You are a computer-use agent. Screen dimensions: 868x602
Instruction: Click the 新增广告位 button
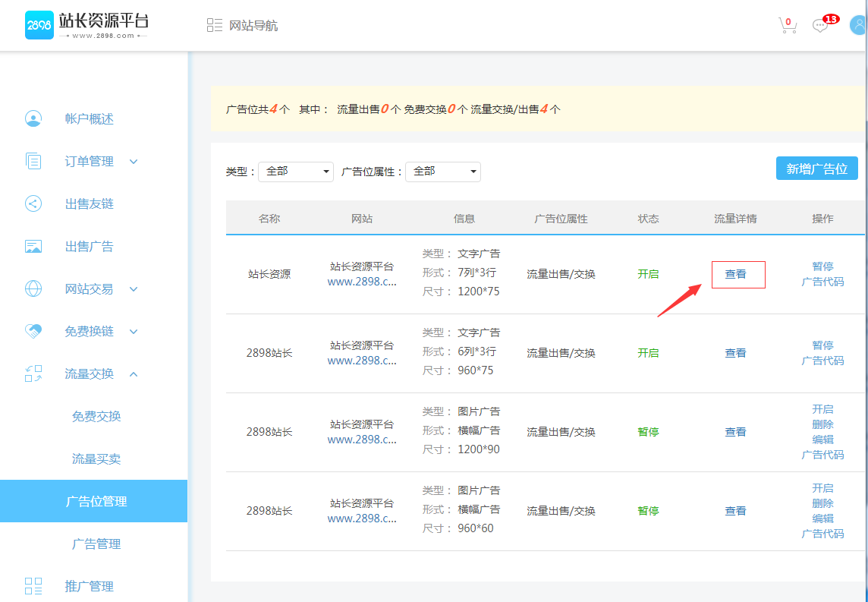coord(816,169)
